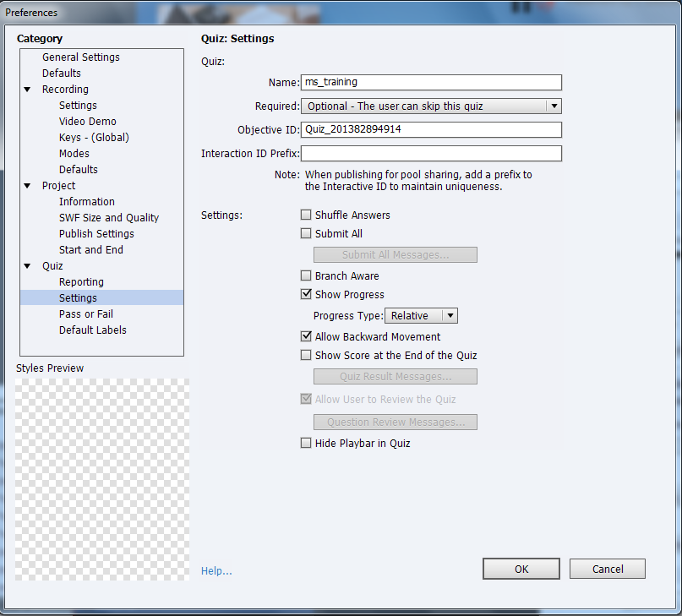Viewport: 682px width, 616px height.
Task: Select the Default Labels category
Action: [93, 330]
